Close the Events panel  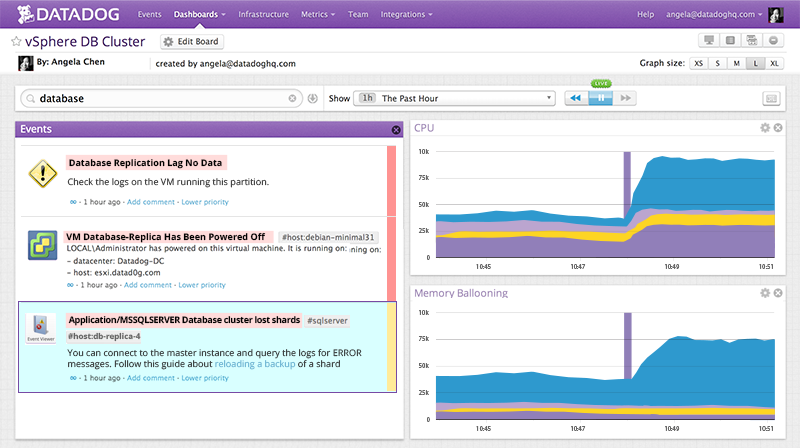pyautogui.click(x=396, y=130)
